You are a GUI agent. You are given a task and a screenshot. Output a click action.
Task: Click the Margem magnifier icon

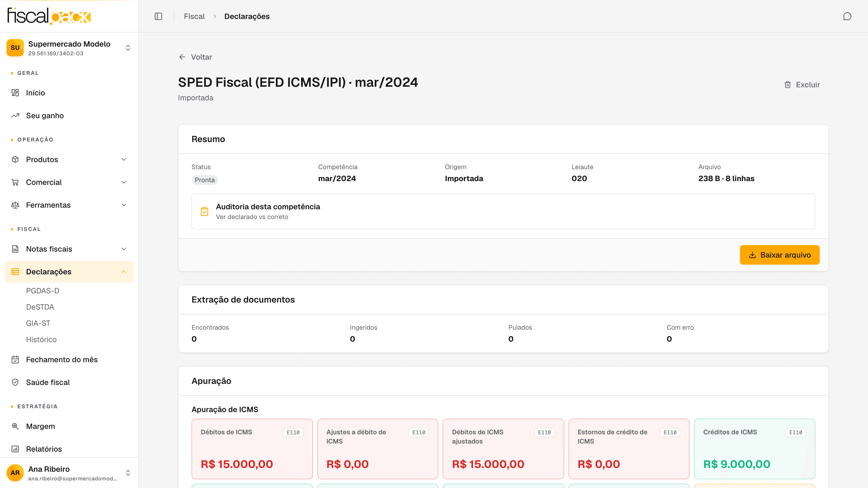(15, 426)
